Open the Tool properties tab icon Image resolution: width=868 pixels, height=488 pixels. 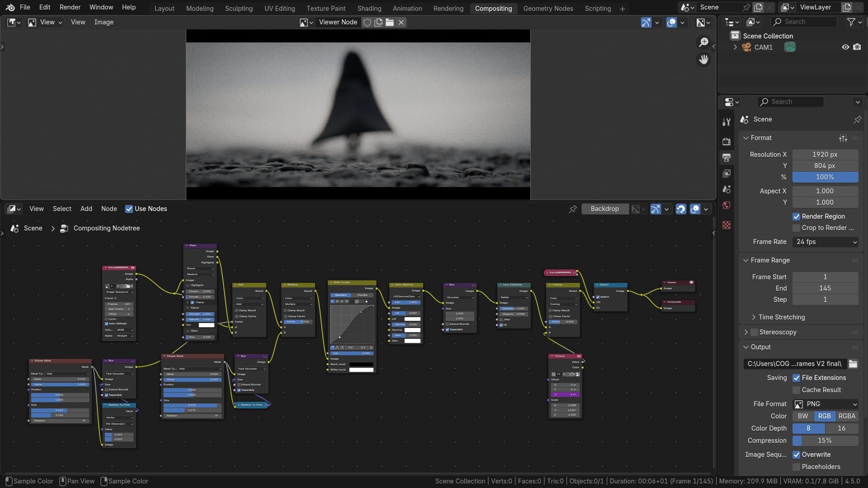(726, 122)
